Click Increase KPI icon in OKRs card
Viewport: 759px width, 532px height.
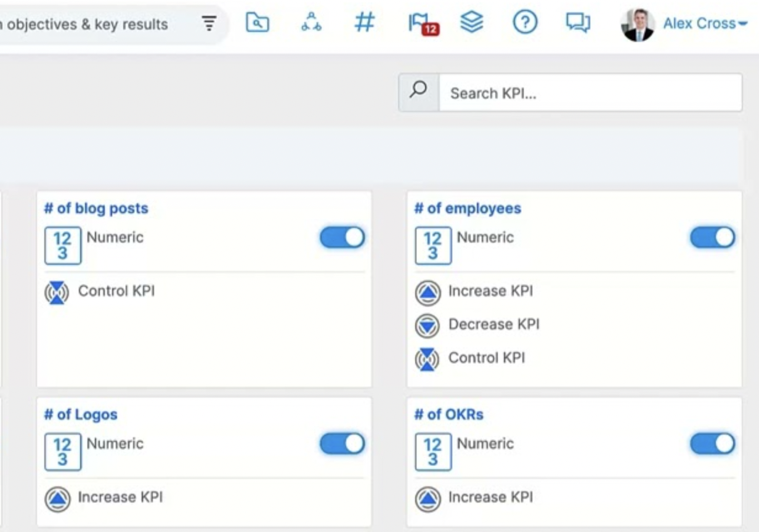[428, 499]
